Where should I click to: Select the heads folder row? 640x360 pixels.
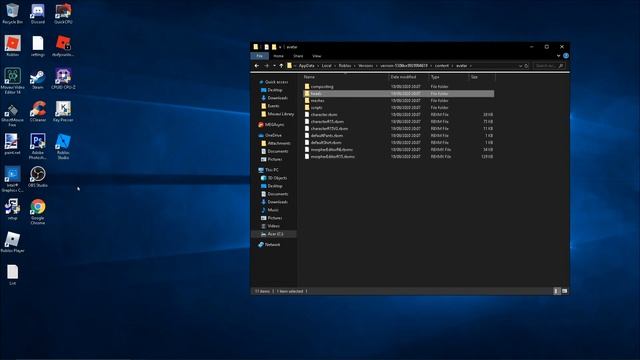pos(399,93)
